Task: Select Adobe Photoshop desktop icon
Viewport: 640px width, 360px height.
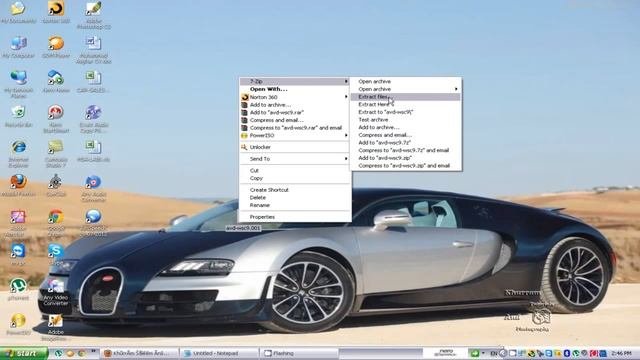Action: 93,15
